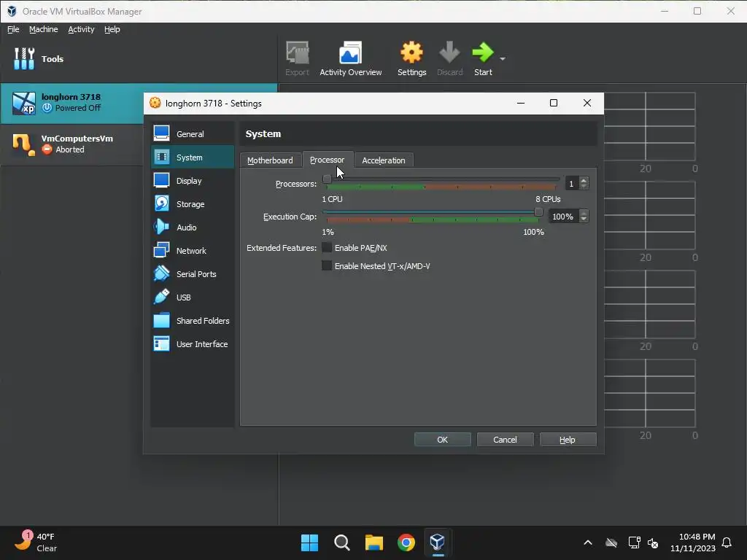Open the Windows Start menu
Image resolution: width=747 pixels, height=560 pixels.
309,542
